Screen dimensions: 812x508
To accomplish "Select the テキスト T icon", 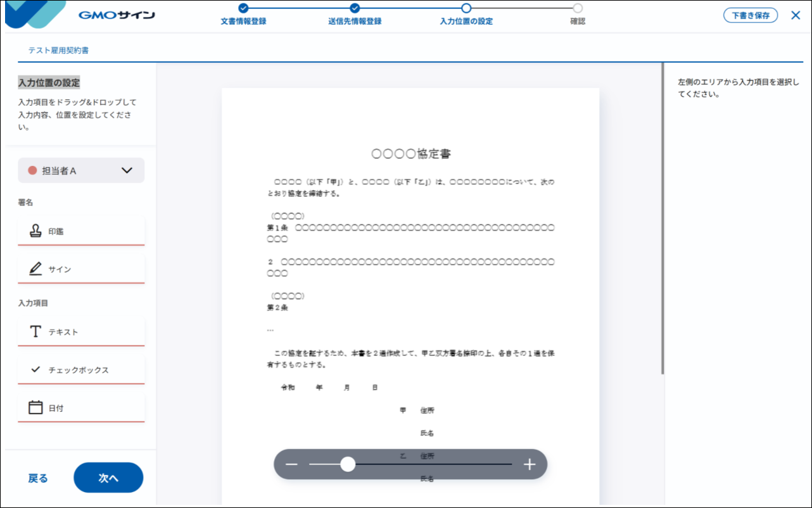I will click(x=35, y=332).
